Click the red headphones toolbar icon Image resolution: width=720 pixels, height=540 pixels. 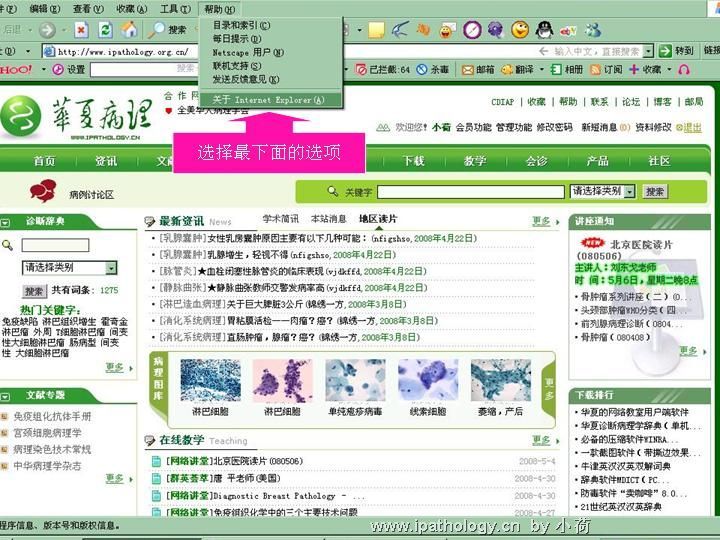pos(684,69)
